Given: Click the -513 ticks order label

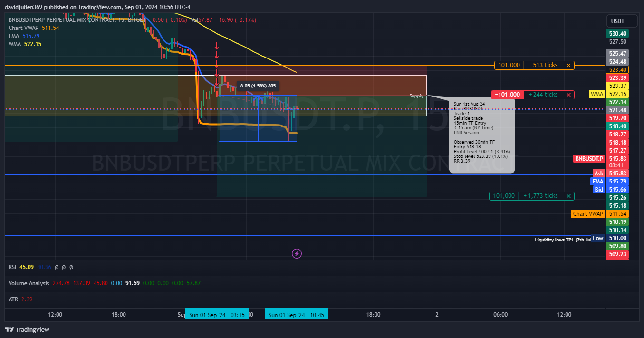Looking at the screenshot, I should click(543, 65).
